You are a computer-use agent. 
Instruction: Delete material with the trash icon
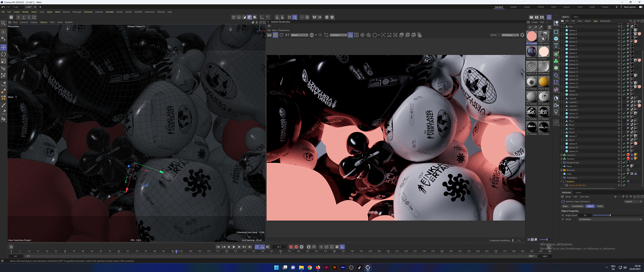[549, 27]
